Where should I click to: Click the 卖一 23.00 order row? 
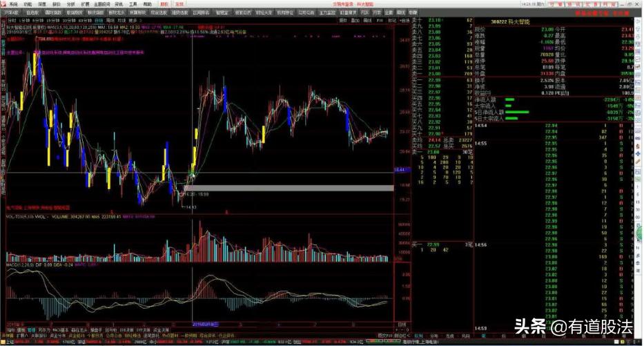442,74
